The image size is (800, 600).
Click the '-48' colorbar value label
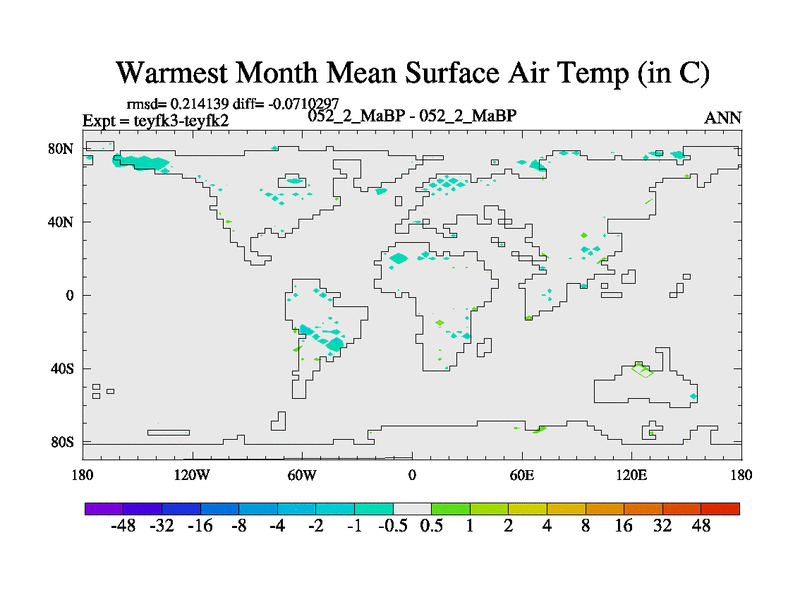click(x=123, y=527)
